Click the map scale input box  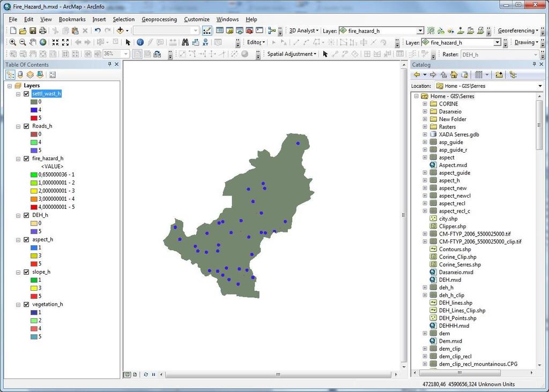coord(116,54)
